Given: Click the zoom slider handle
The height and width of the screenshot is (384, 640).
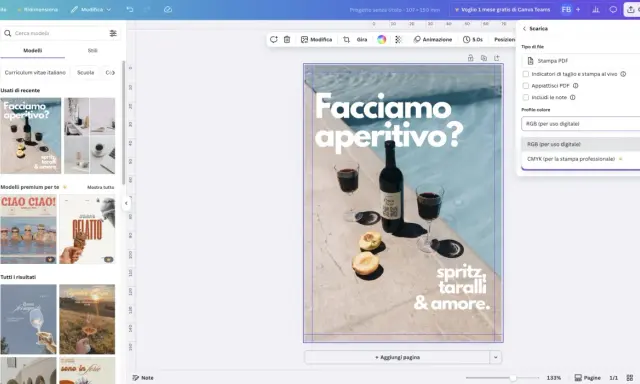Looking at the screenshot, I should click(x=513, y=378).
